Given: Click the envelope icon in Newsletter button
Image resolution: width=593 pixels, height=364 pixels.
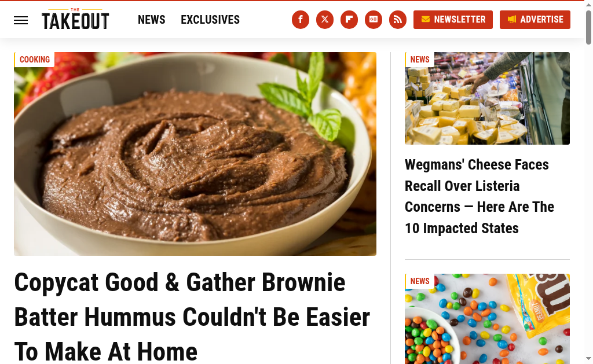Looking at the screenshot, I should [426, 19].
